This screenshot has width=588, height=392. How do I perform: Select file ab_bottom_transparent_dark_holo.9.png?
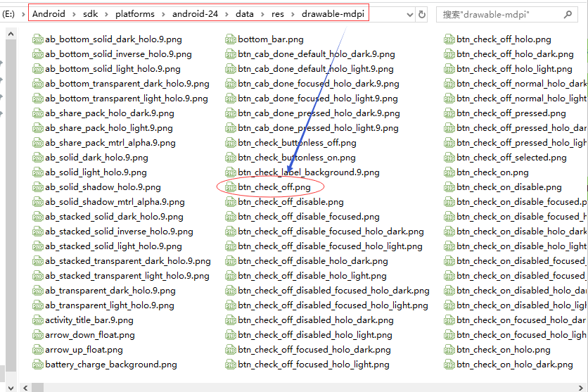point(121,84)
